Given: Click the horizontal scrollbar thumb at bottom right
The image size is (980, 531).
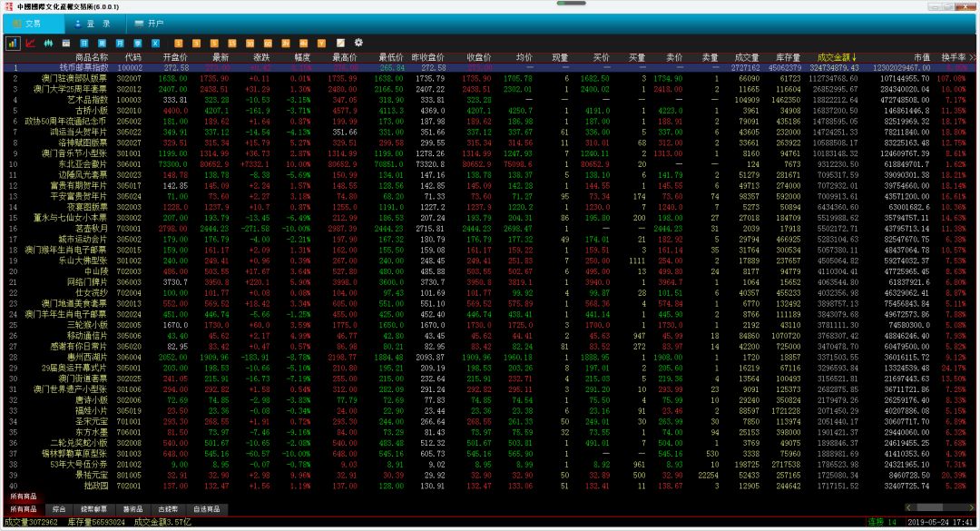Looking at the screenshot, I should pos(929,507).
